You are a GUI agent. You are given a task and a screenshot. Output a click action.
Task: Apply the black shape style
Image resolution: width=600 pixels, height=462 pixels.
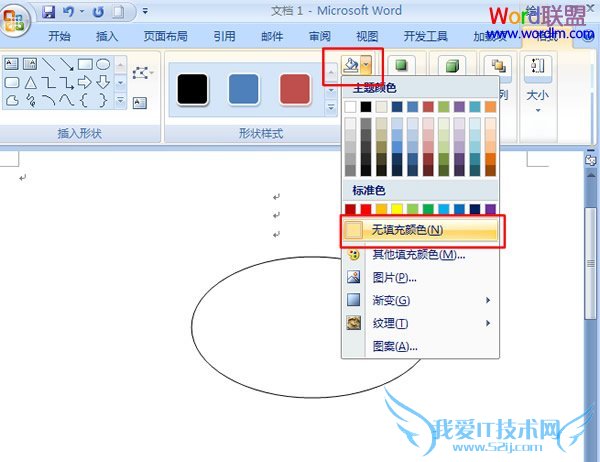[x=192, y=89]
